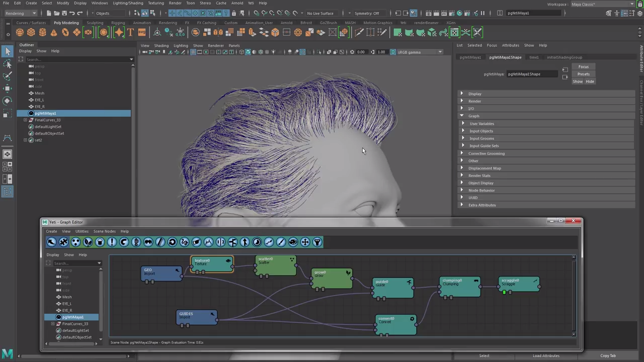Click the Load Attributes button
Screen dimensions: 644x362
pyautogui.click(x=546, y=355)
